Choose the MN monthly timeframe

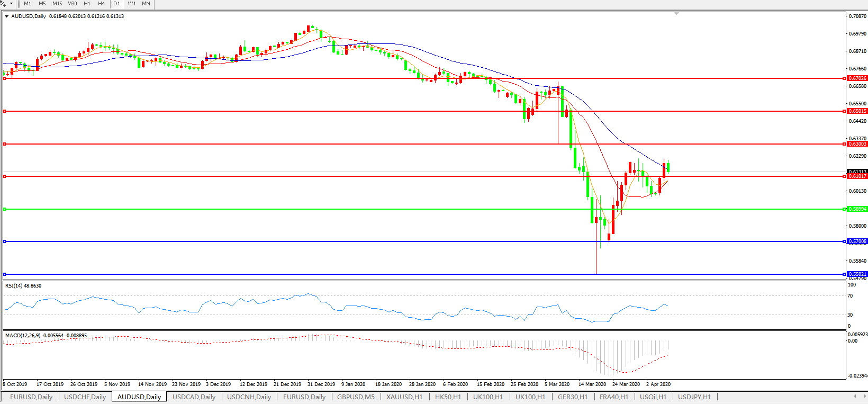pyautogui.click(x=146, y=4)
